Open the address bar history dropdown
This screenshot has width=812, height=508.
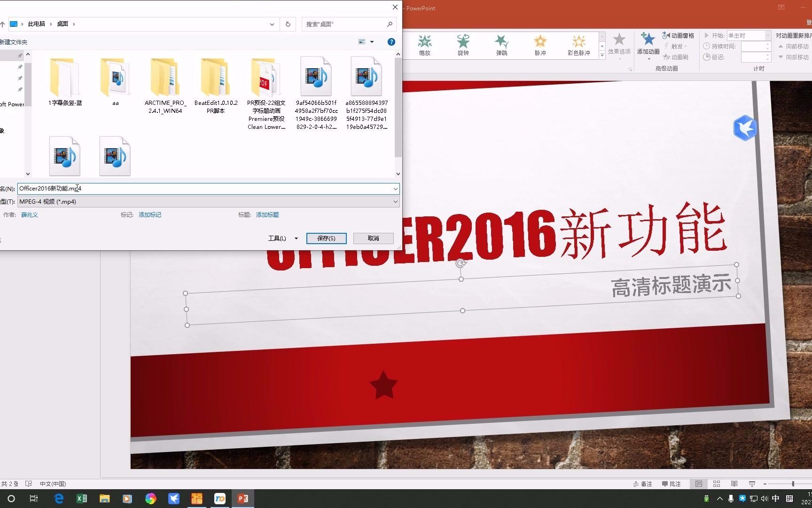coord(272,24)
